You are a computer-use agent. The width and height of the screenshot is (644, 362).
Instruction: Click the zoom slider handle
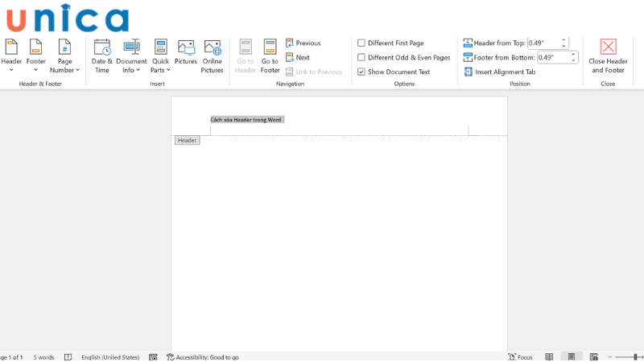[635, 357]
